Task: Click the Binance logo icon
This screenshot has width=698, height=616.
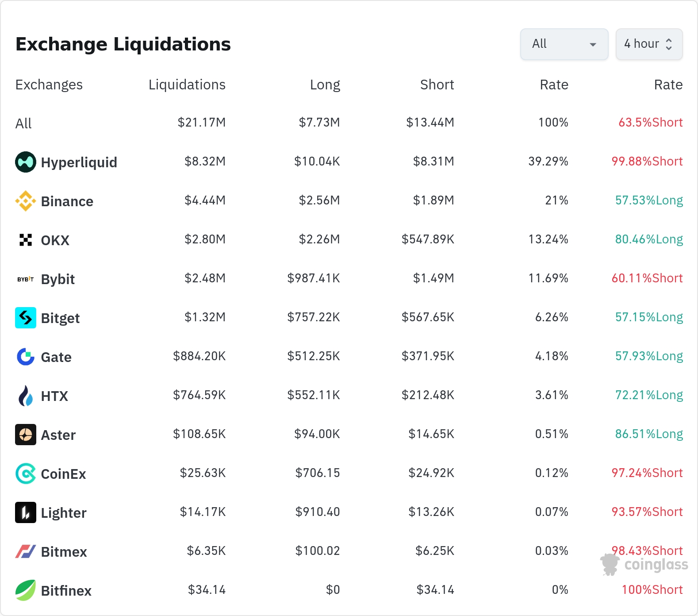Action: coord(26,201)
